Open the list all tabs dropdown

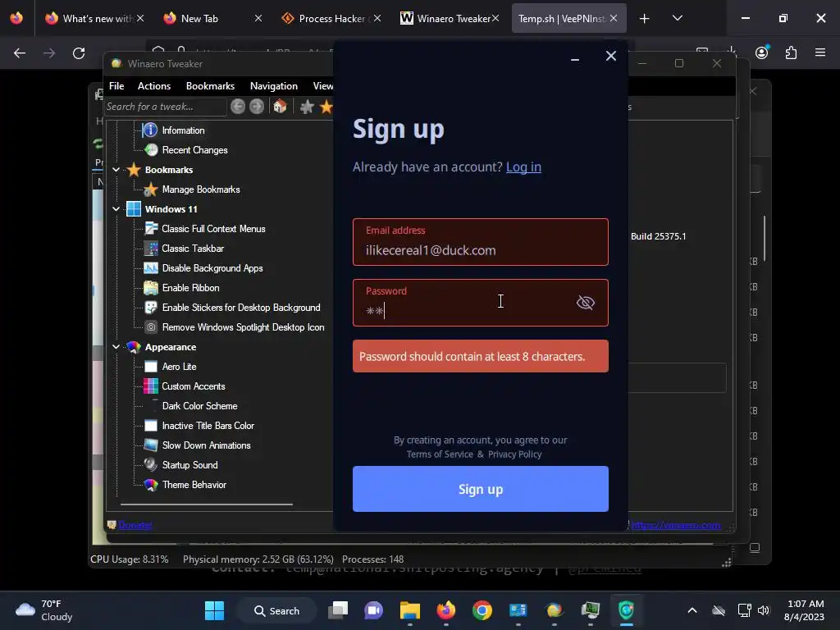[x=677, y=19]
